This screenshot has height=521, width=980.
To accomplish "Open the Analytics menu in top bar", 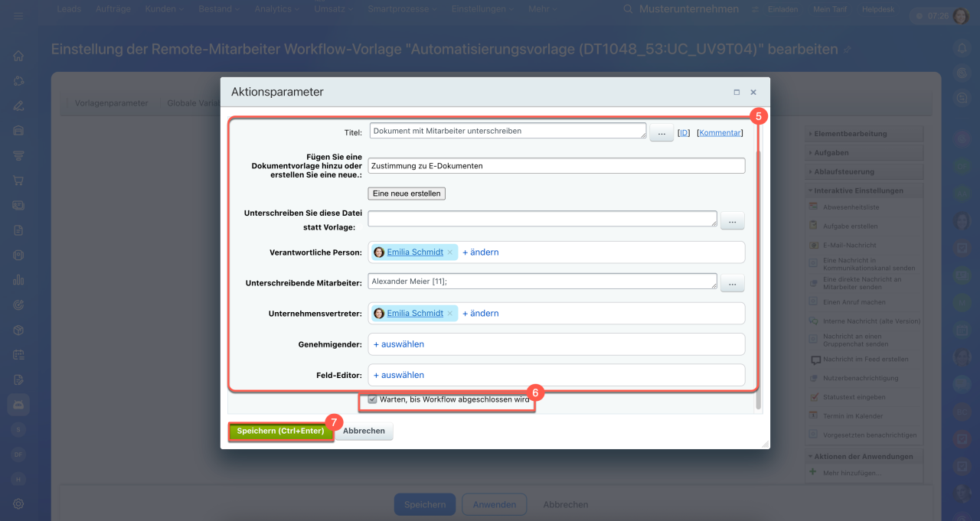I will pos(278,9).
